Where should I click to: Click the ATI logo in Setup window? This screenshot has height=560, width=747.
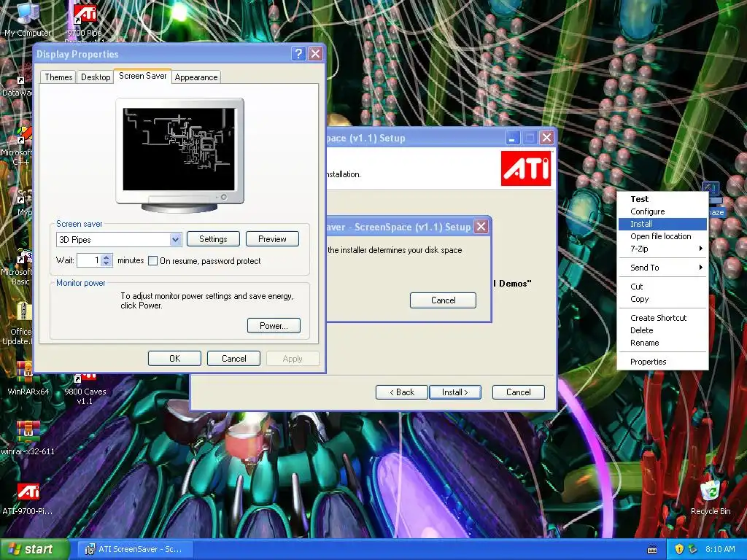(x=526, y=168)
